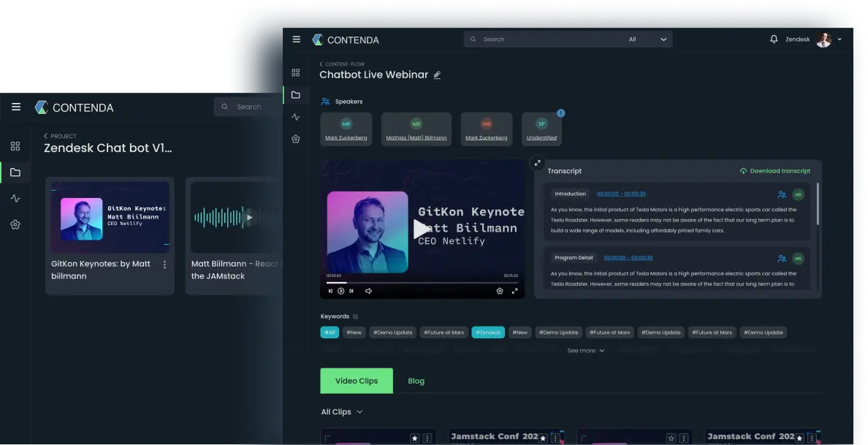Open the settings gear in the front window sidebar
Screen dimensions: 868x445
pyautogui.click(x=296, y=139)
